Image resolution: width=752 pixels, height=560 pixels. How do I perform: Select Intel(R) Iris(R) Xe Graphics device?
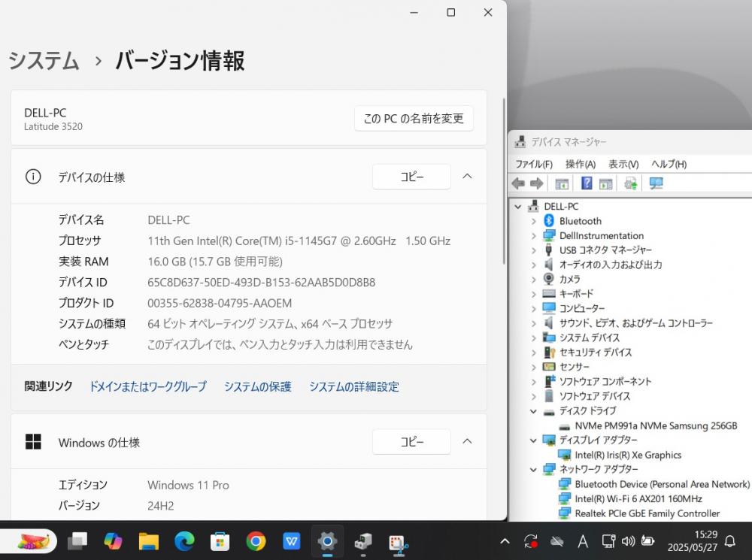(x=628, y=455)
